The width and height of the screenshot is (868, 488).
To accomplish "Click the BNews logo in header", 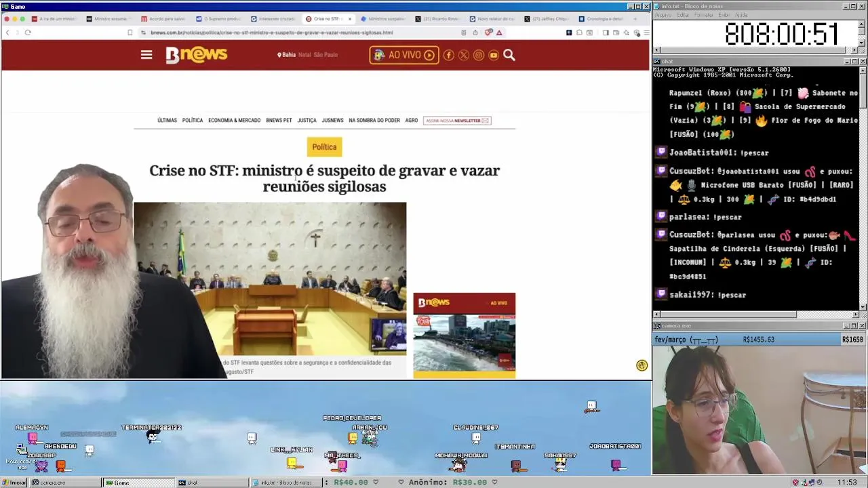I will (x=197, y=55).
